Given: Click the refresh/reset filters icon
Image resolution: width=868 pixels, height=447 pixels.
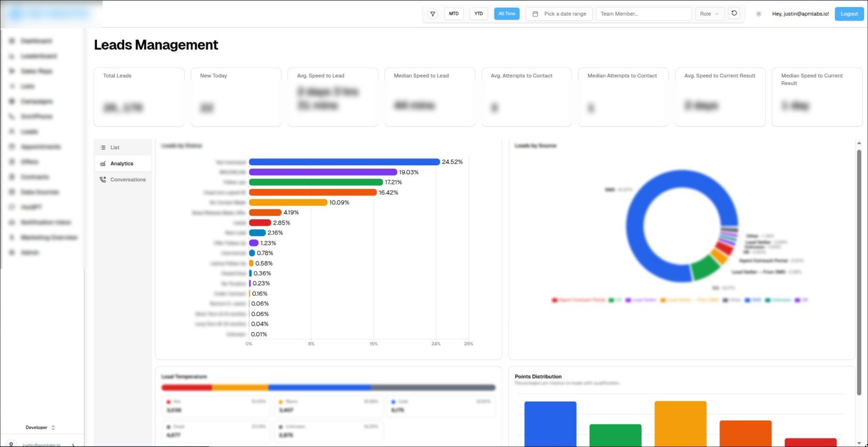Looking at the screenshot, I should point(734,13).
